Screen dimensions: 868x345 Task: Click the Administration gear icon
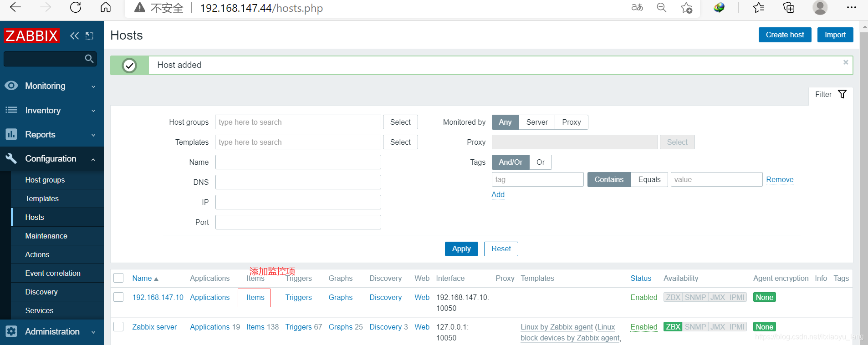tap(11, 331)
